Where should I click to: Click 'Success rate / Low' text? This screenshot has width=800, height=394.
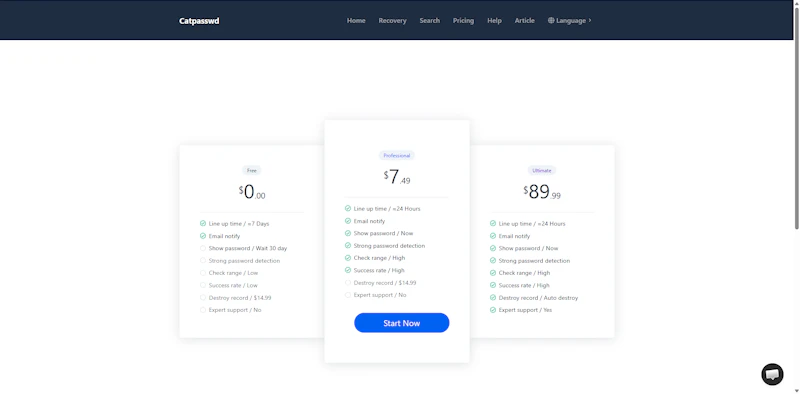click(233, 285)
